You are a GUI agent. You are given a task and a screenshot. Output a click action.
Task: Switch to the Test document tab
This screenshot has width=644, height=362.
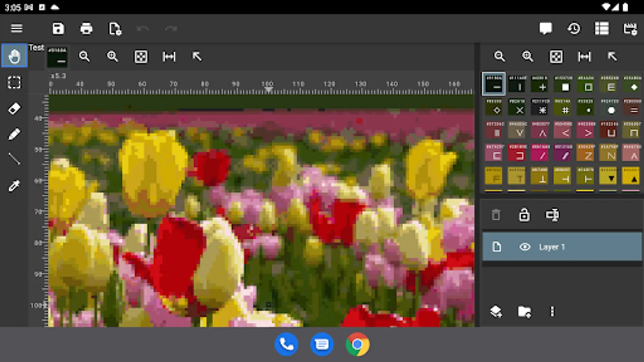point(36,48)
